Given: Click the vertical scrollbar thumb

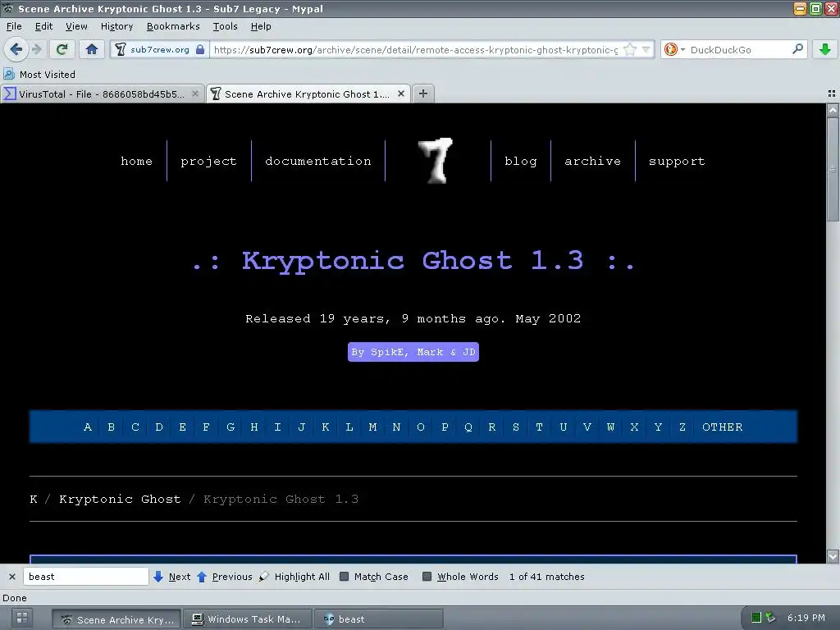Looking at the screenshot, I should coord(833,169).
